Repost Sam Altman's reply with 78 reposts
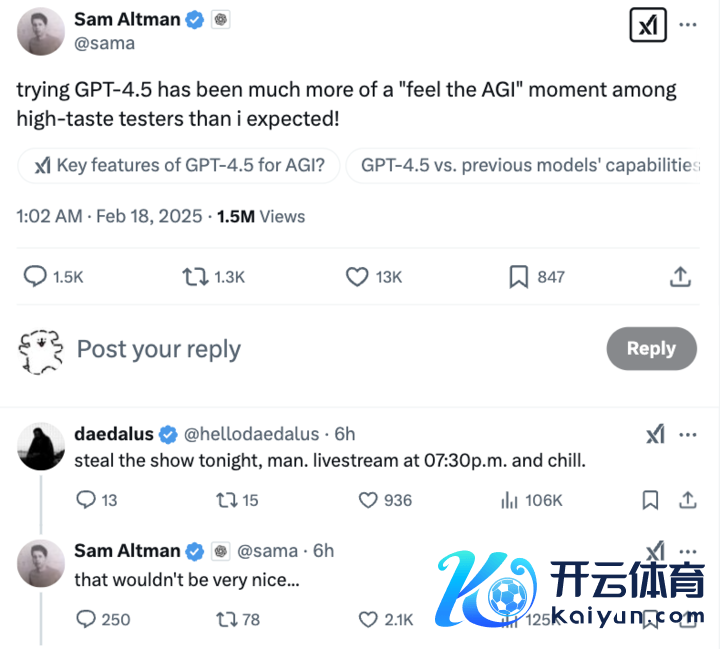Viewport: 720px width, 649px height. pos(225,619)
